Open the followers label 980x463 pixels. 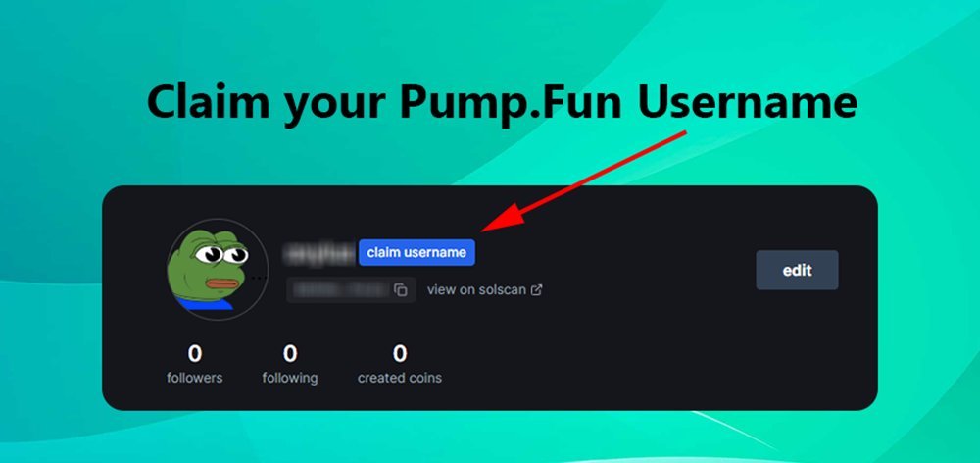point(194,378)
